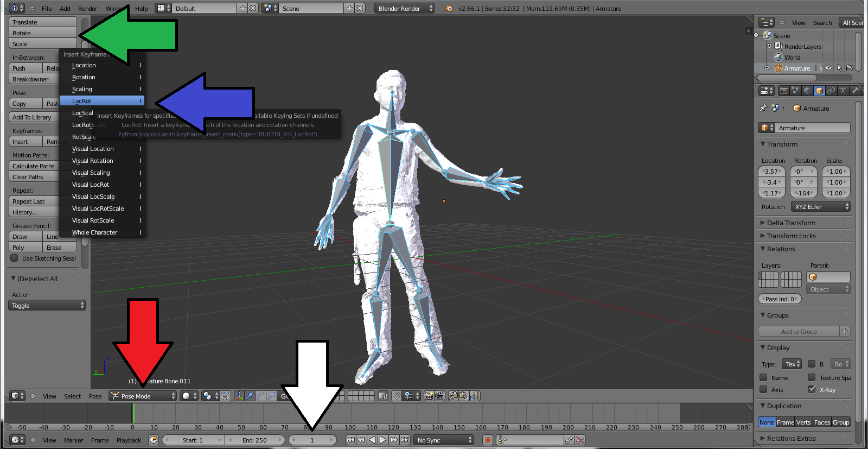868x449 pixels.
Task: Select Frame duplication option
Action: click(785, 422)
